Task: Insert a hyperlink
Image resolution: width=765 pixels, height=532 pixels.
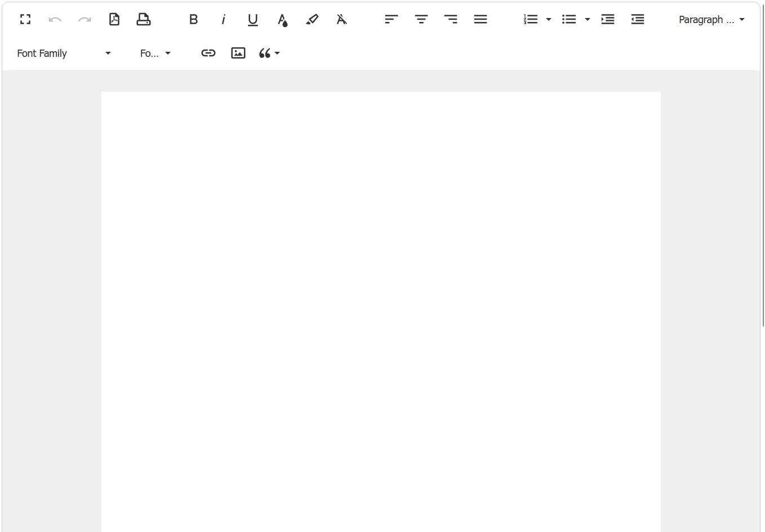Action: point(208,52)
